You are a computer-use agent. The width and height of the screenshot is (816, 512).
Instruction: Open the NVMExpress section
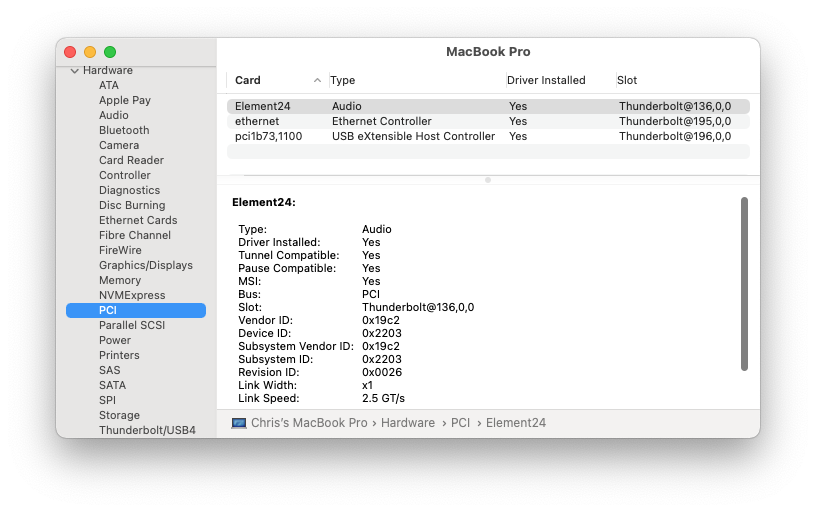(x=132, y=296)
